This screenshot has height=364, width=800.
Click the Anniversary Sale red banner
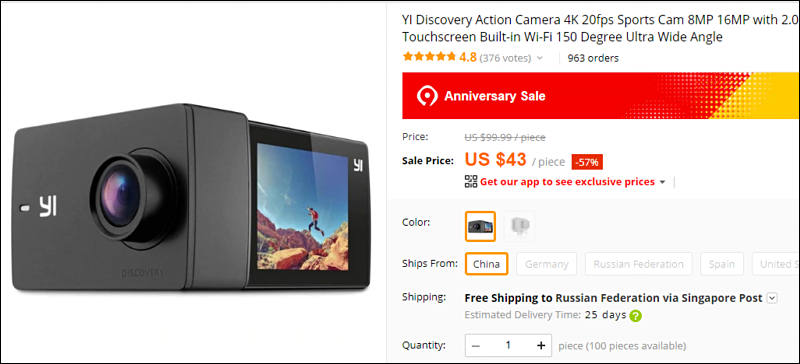601,95
